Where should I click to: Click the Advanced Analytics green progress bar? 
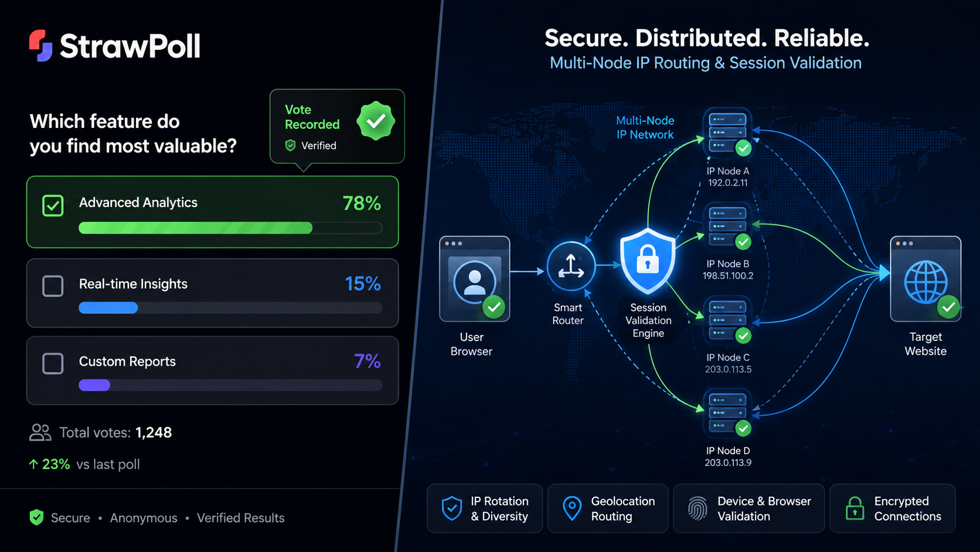coord(196,228)
